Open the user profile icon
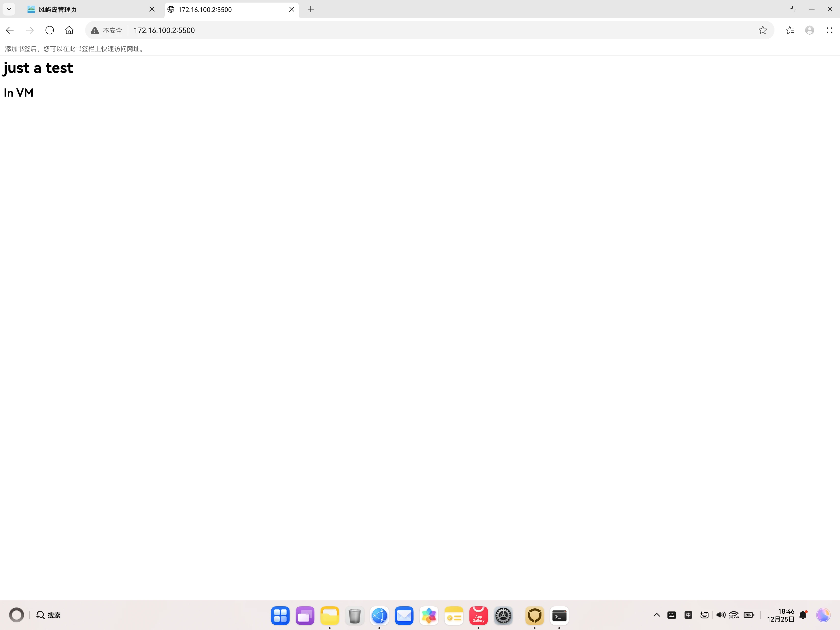Screen dimensions: 840x630 point(810,30)
